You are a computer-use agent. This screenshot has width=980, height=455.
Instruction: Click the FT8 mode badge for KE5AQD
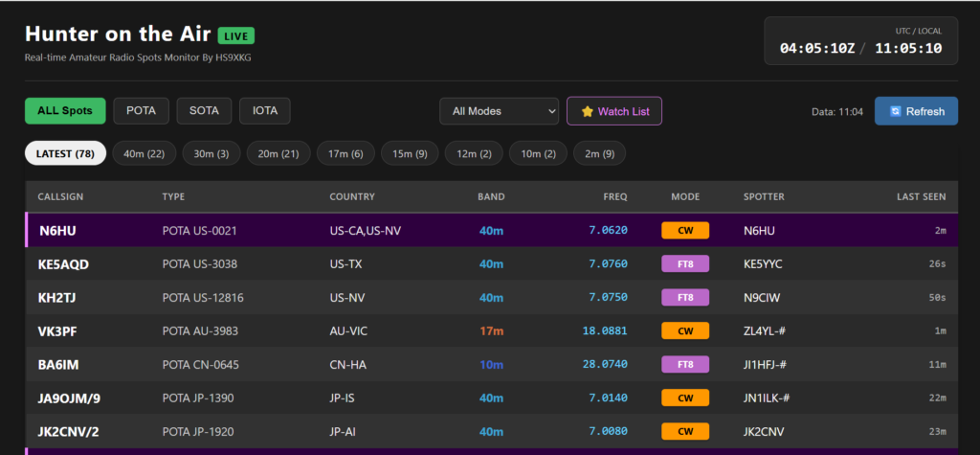click(685, 264)
